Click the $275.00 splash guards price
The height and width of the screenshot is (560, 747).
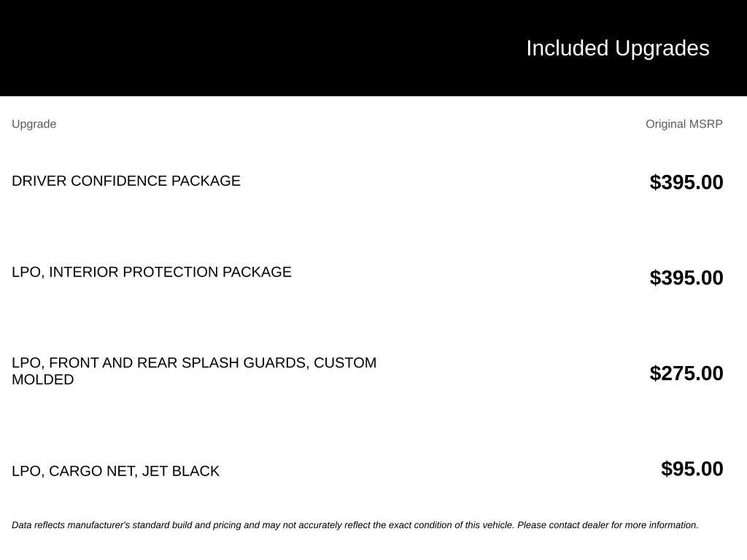[686, 373]
